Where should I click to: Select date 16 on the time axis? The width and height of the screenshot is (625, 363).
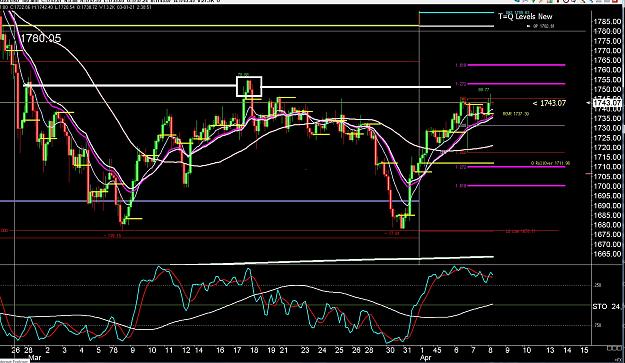pos(220,350)
